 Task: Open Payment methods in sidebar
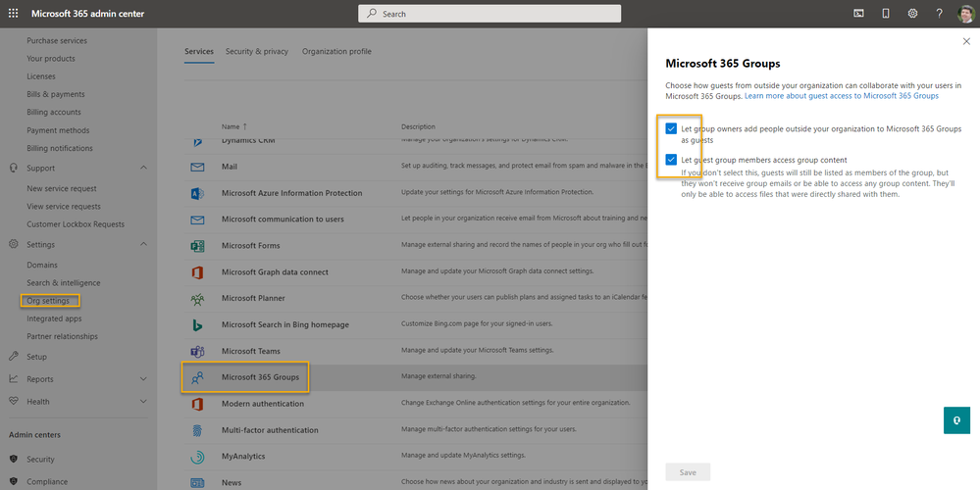coord(58,130)
